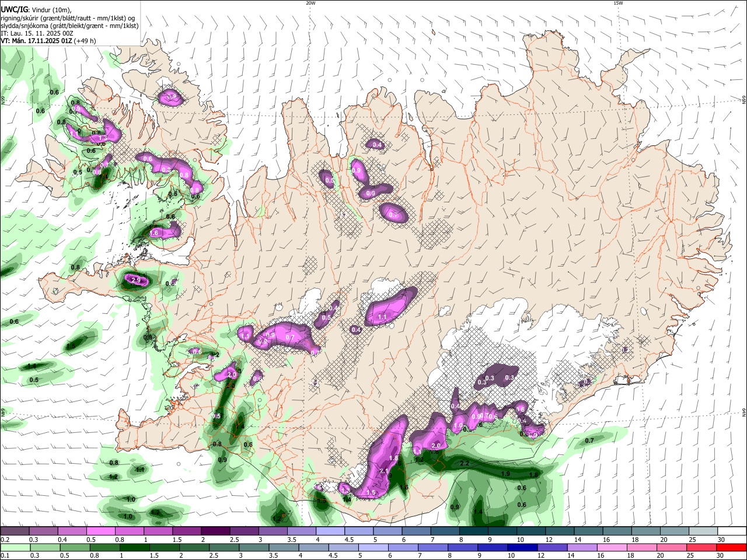
Task: Click the 0.2 label in upper legend
Action: [x=5, y=540]
